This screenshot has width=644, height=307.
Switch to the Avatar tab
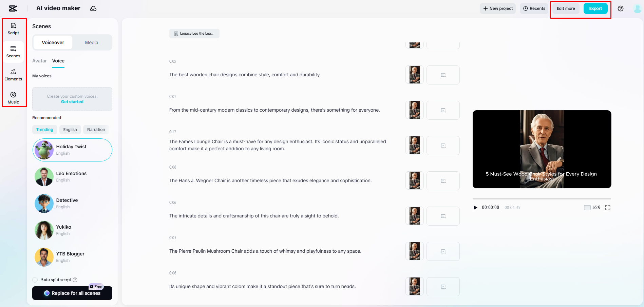pos(39,61)
